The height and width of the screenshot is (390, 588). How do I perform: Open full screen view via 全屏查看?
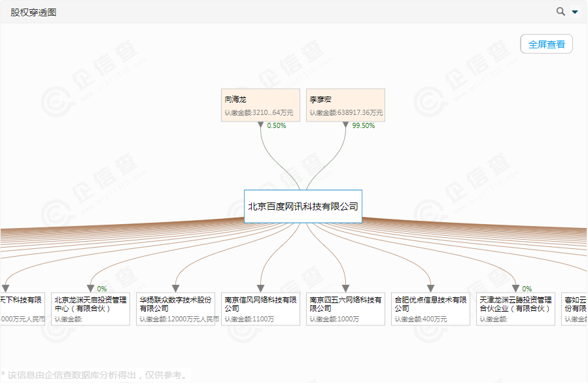click(546, 44)
